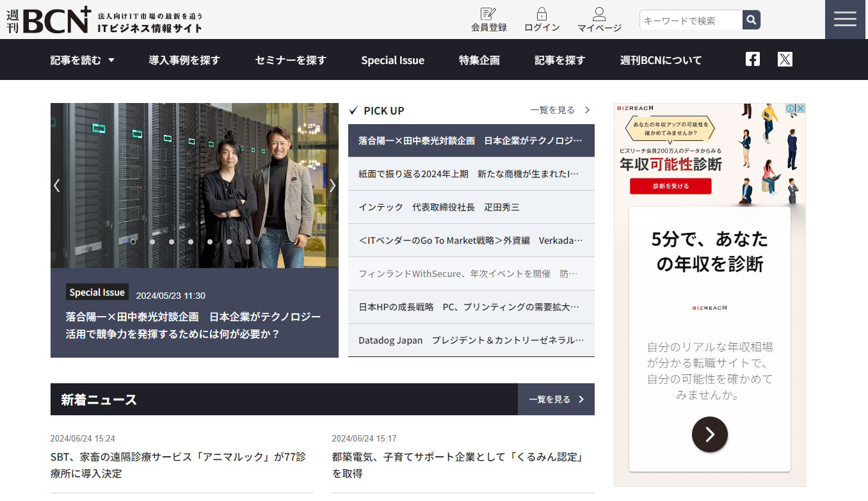868x501 pixels.
Task: Open the 日本HPの成長戦略 pick up article
Action: 470,307
